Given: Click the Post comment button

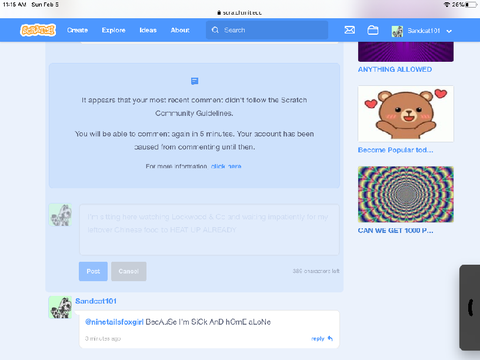Looking at the screenshot, I should pyautogui.click(x=93, y=271).
